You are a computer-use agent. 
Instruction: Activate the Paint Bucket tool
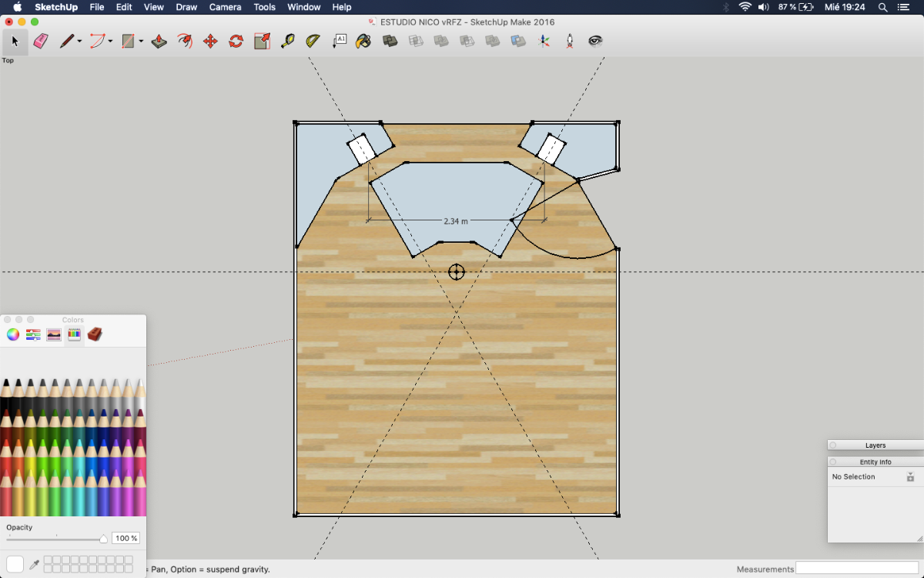[363, 41]
